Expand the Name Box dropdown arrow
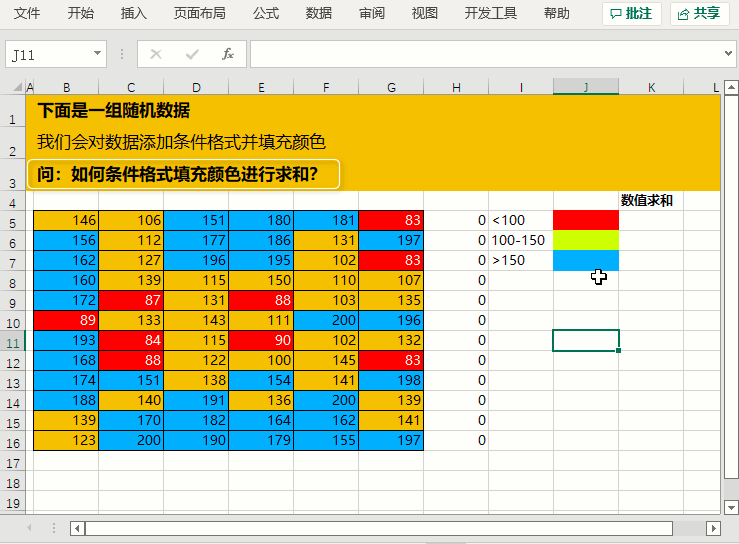This screenshot has height=544, width=739. click(97, 54)
